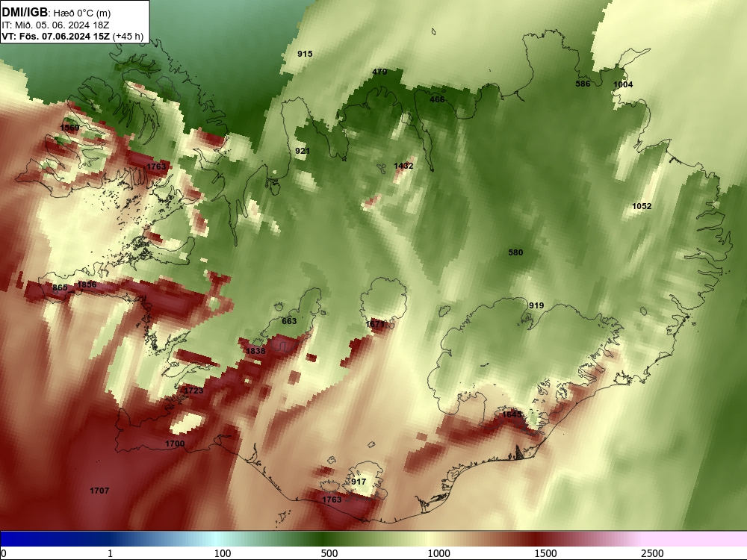Viewport: 747px width, 560px height.
Task: Click the 1645 value label
Action: click(512, 414)
